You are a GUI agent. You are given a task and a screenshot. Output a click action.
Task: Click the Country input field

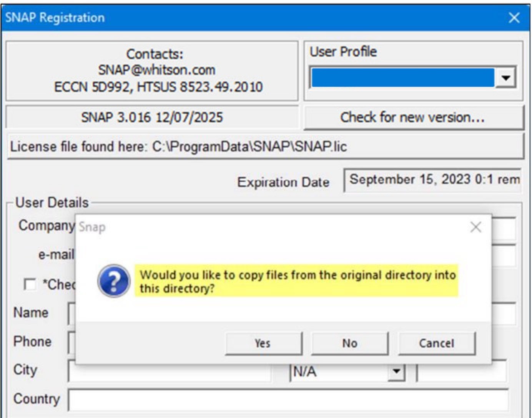click(288, 400)
